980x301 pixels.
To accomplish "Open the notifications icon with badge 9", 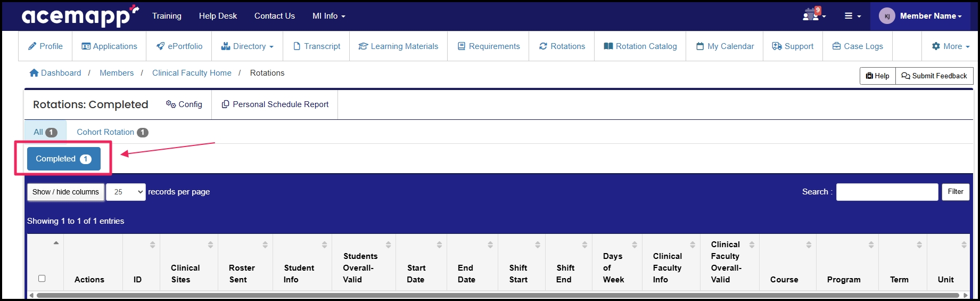I will click(814, 14).
